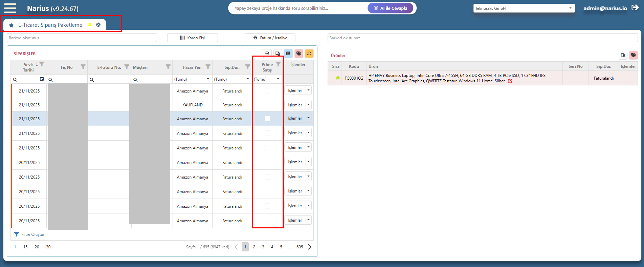Click the star icon on the tab

tap(11, 25)
